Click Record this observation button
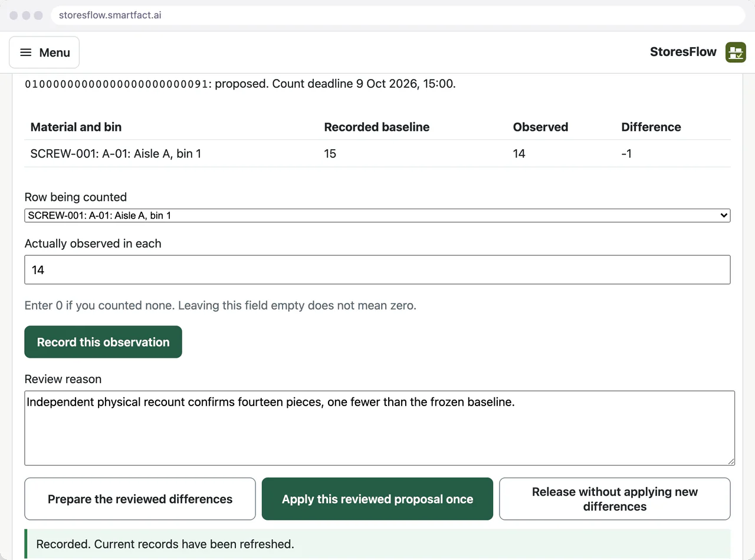The image size is (755, 560). point(103,342)
